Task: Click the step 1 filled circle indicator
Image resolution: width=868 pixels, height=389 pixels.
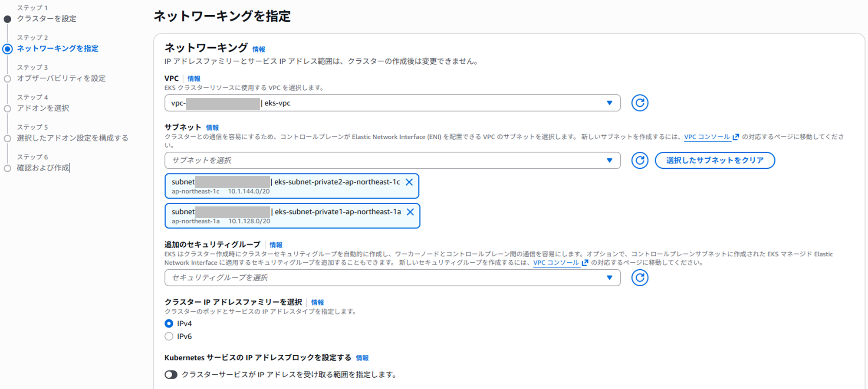Action: pos(7,19)
